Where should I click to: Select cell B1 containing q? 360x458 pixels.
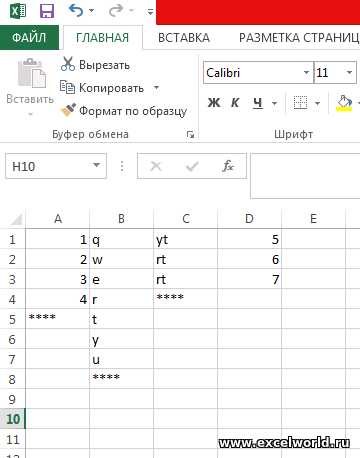coord(122,239)
